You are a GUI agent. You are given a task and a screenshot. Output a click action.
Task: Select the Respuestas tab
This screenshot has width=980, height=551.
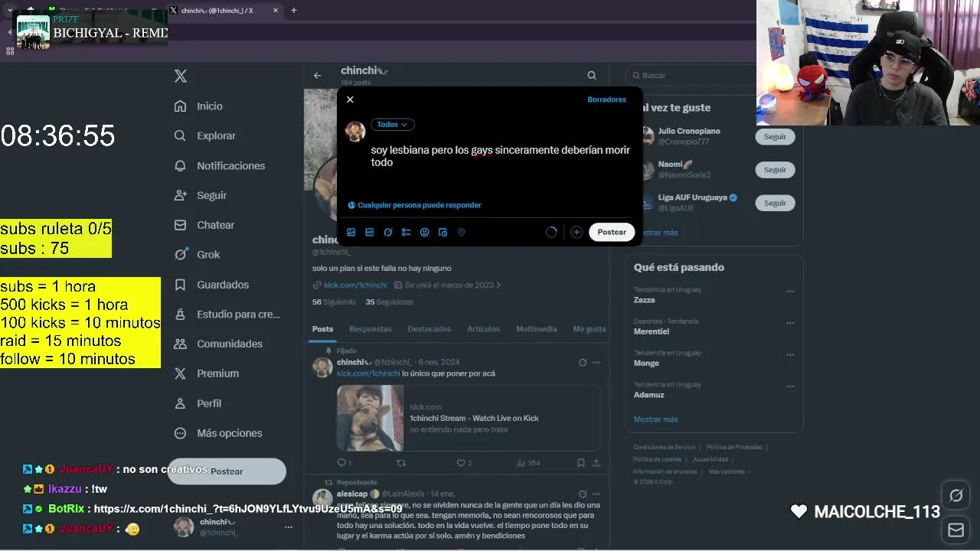[370, 329]
